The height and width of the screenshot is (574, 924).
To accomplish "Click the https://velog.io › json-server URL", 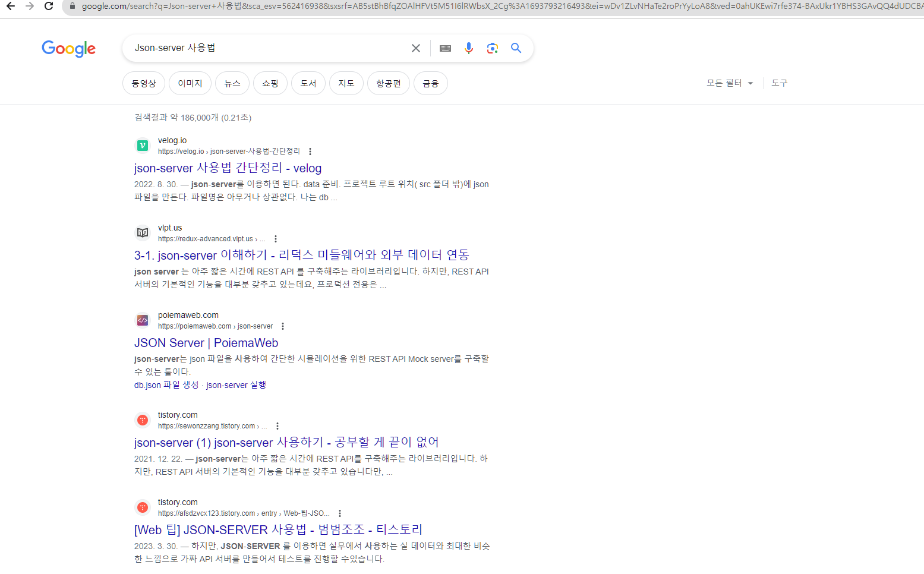I will [229, 152].
